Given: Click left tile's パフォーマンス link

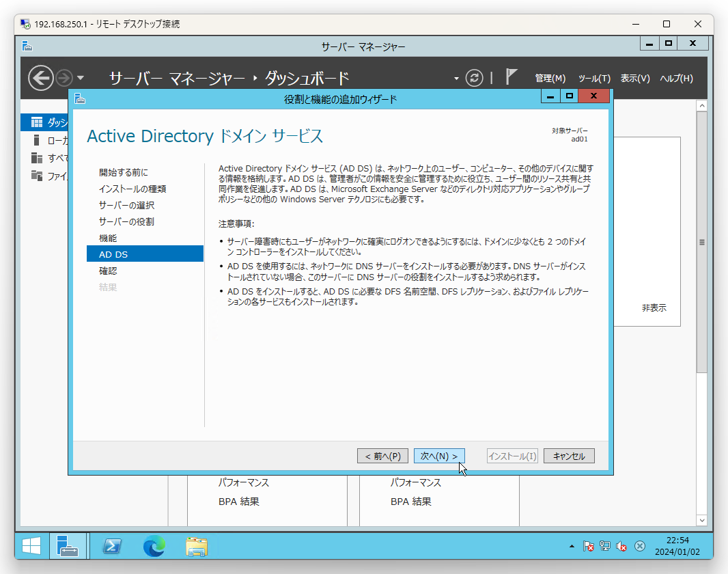Looking at the screenshot, I should click(x=244, y=483).
